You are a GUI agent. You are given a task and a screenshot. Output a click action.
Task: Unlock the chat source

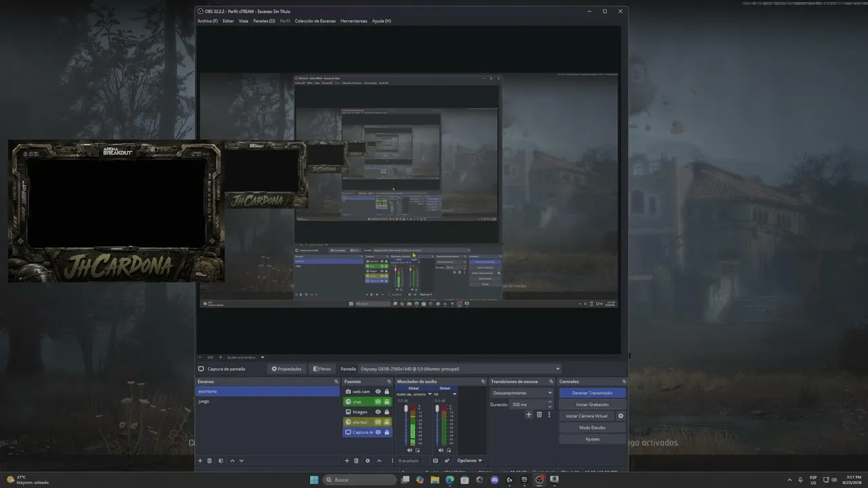point(387,402)
